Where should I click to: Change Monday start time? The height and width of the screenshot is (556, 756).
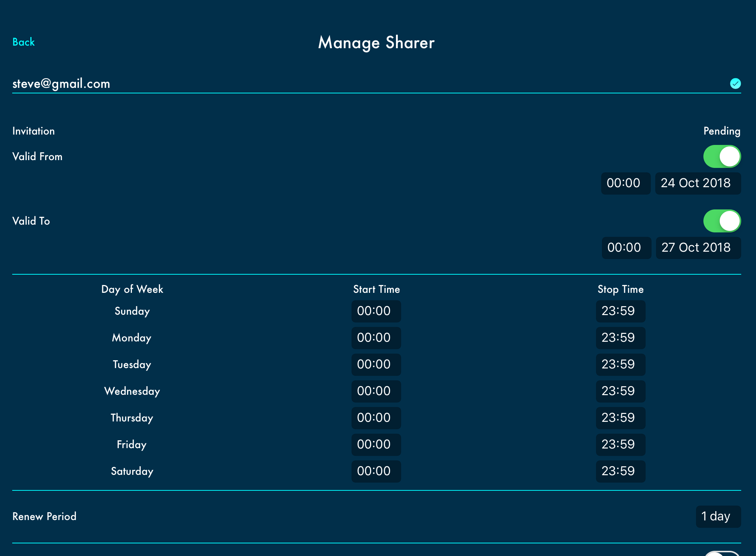point(376,338)
